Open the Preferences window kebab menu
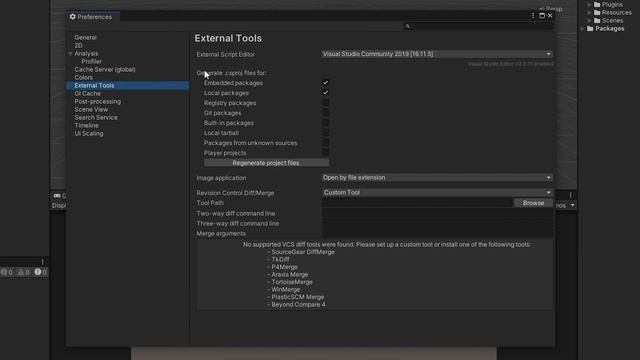640x360 pixels. [x=533, y=16]
